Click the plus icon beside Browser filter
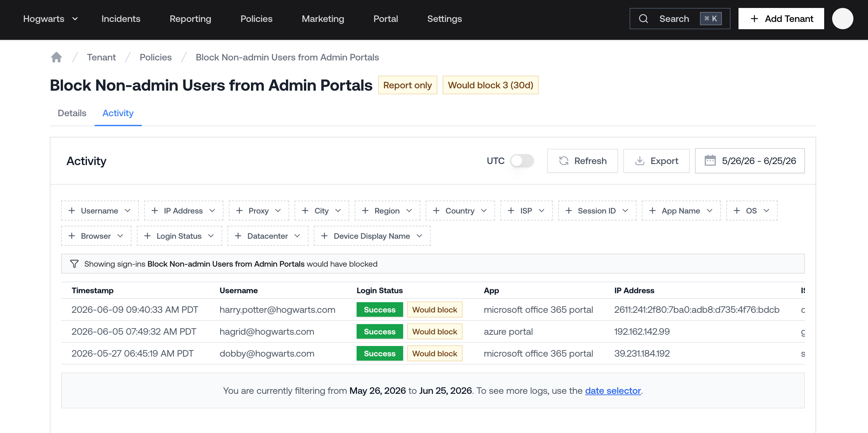Viewport: 868px width, 433px height. (x=71, y=236)
